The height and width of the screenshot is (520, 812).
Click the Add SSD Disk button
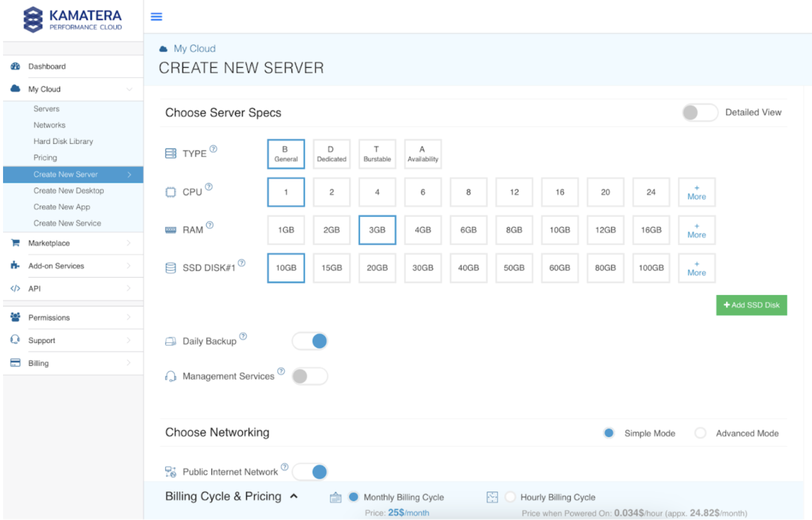click(751, 305)
